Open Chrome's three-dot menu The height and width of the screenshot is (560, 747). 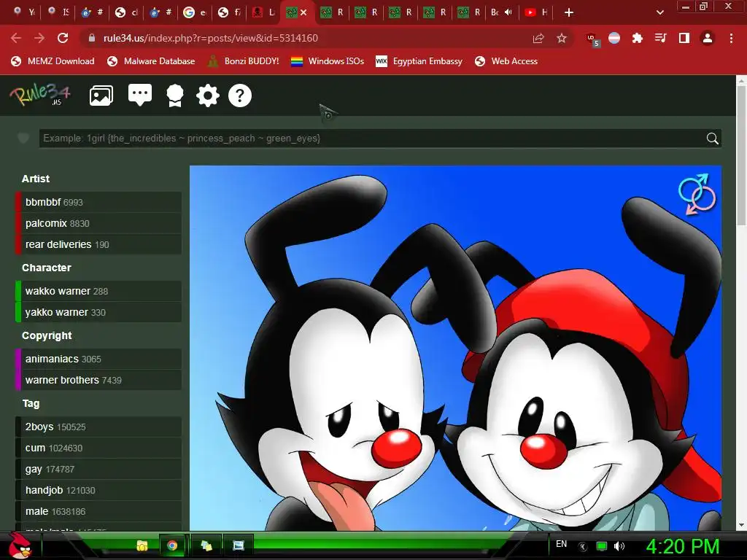(731, 38)
